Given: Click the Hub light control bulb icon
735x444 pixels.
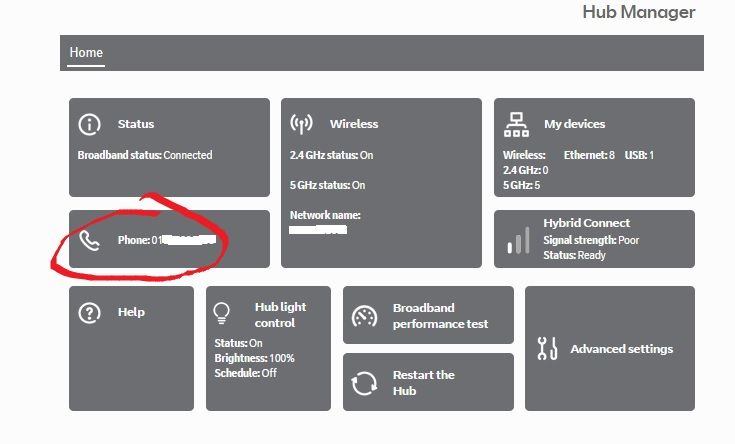Looking at the screenshot, I should click(222, 313).
